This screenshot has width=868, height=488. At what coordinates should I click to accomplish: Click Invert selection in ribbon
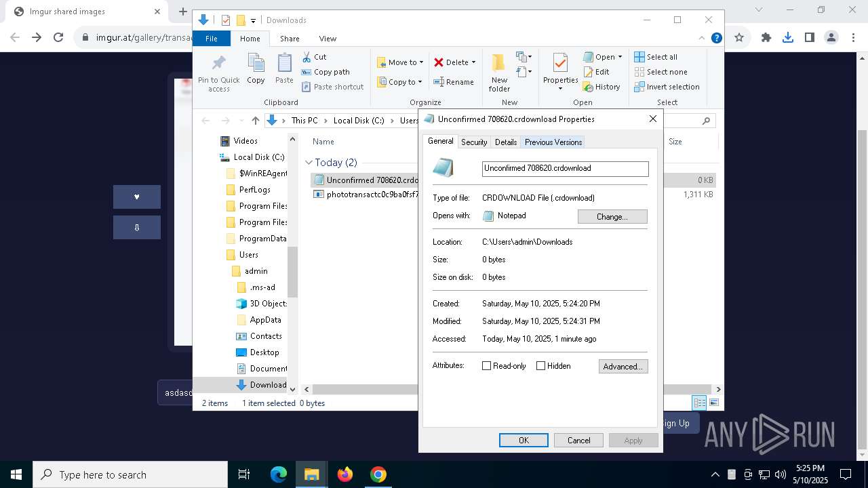click(667, 87)
